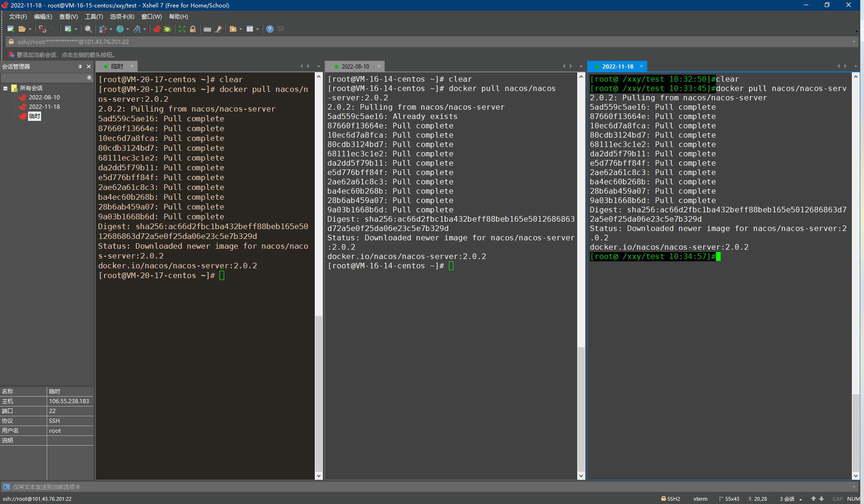Click the New folder plus icon
The width and height of the screenshot is (864, 504).
point(233,29)
